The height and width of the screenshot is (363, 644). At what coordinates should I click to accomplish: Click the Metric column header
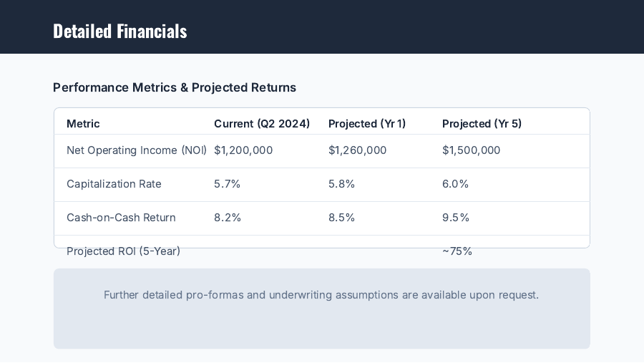83,124
